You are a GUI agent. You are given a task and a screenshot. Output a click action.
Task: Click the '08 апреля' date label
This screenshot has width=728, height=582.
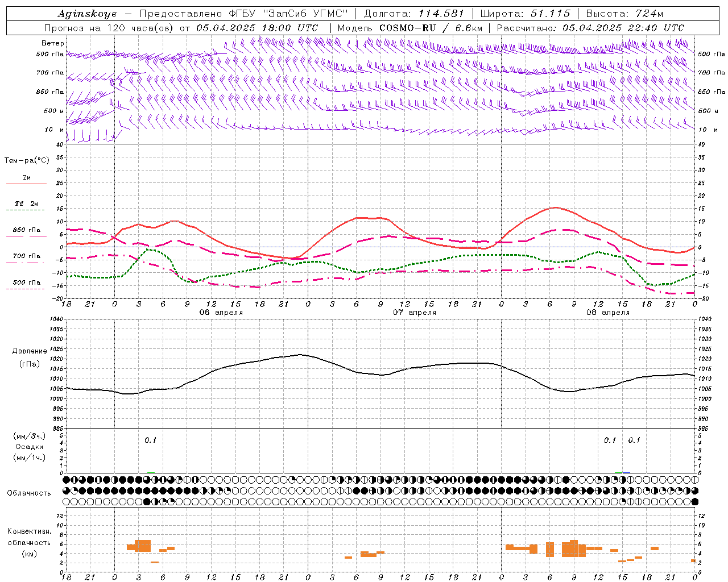tap(608, 313)
